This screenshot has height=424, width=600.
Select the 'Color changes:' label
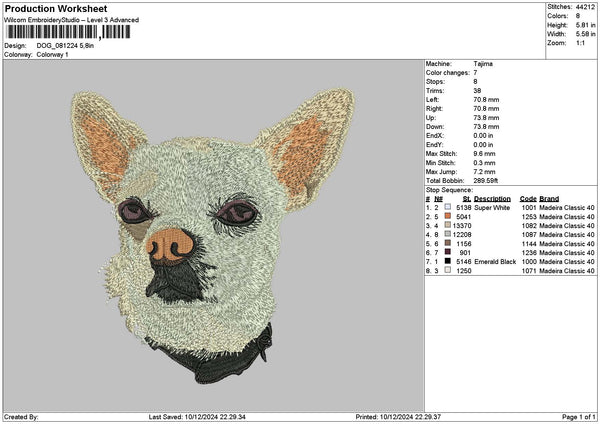(x=448, y=73)
